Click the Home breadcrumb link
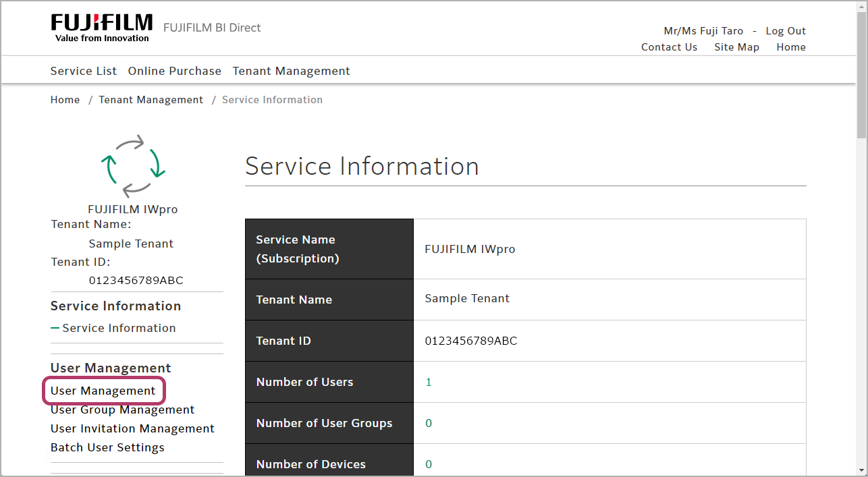 tap(65, 100)
